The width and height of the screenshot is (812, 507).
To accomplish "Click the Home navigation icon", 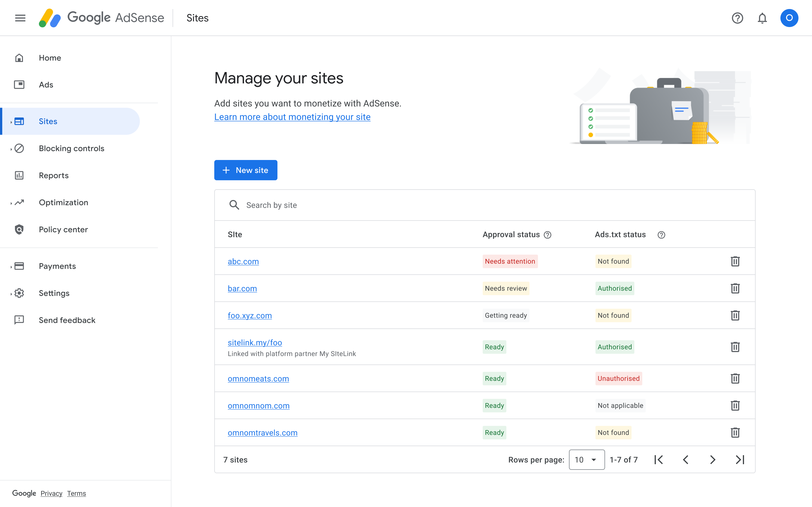I will pos(19,57).
